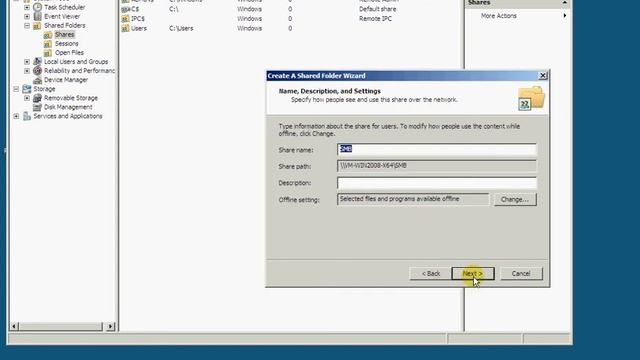Viewport: 640px width, 360px height.
Task: Click the Shared Folders icon
Action: 37,26
